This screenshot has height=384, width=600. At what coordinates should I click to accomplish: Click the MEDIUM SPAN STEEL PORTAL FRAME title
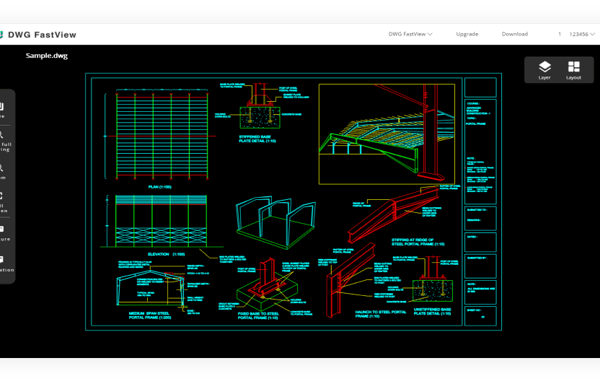click(150, 316)
